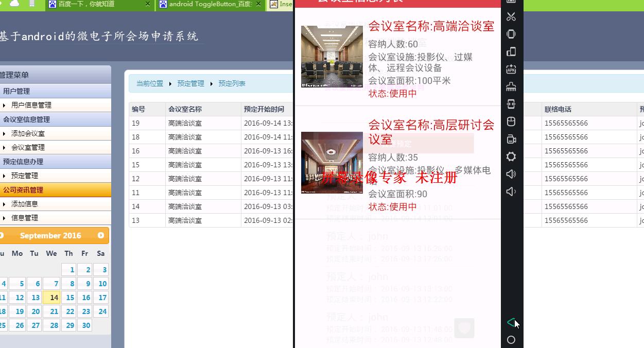Select September 10 in the calendar
The height and width of the screenshot is (348, 644).
click(101, 283)
